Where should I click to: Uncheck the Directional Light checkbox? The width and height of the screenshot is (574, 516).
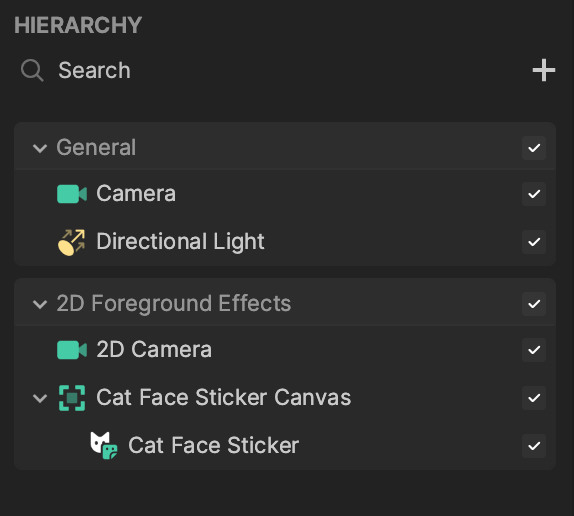coord(534,242)
